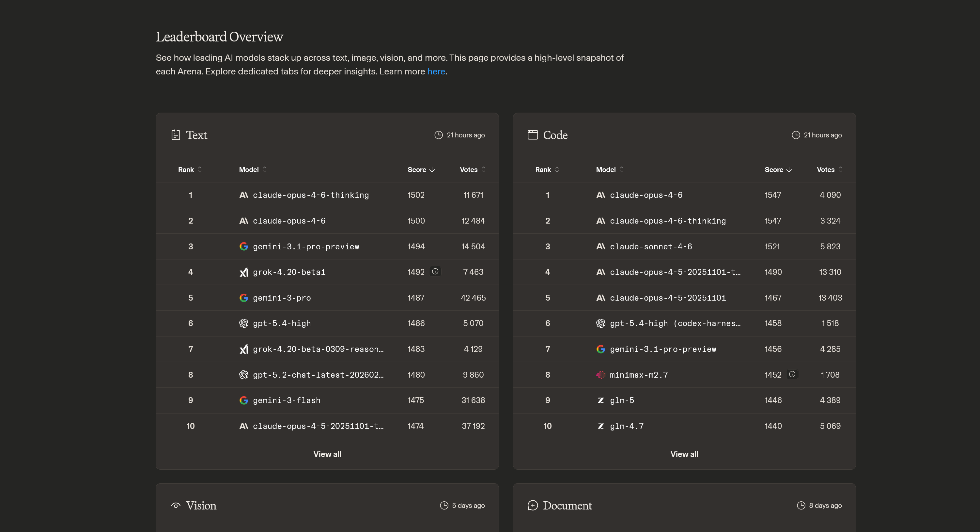Click View all under Text leaderboard
Viewport: 980px width, 532px height.
click(x=327, y=454)
